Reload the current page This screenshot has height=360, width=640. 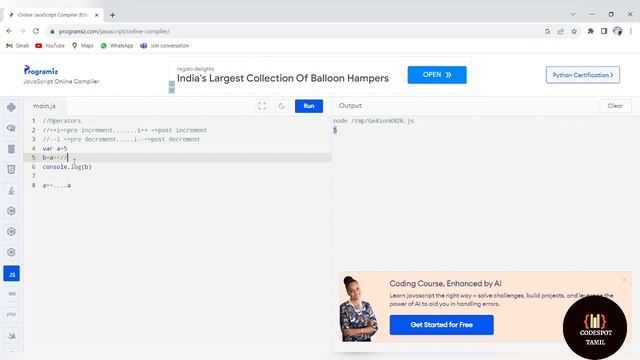coord(36,31)
